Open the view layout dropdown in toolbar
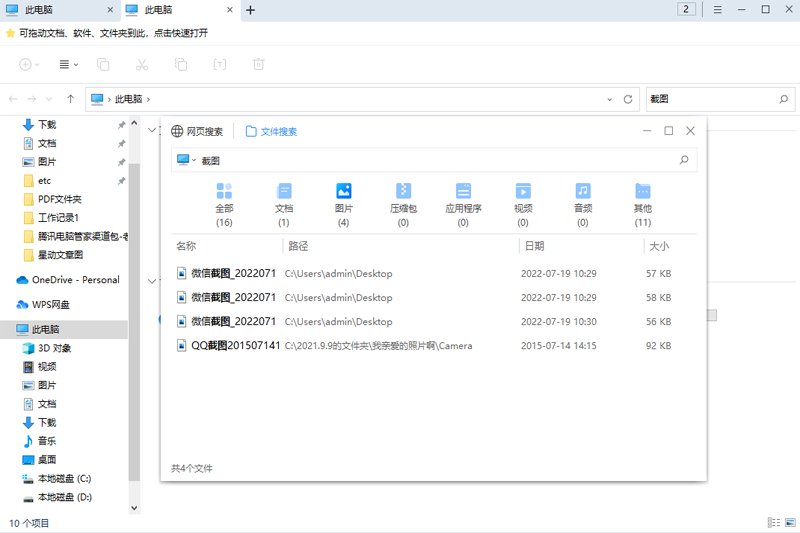 point(68,65)
